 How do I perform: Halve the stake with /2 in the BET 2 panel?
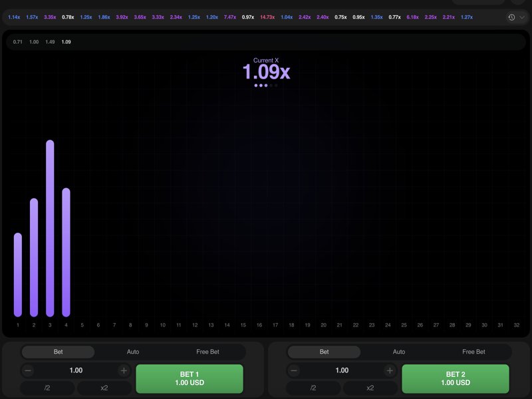(x=313, y=388)
